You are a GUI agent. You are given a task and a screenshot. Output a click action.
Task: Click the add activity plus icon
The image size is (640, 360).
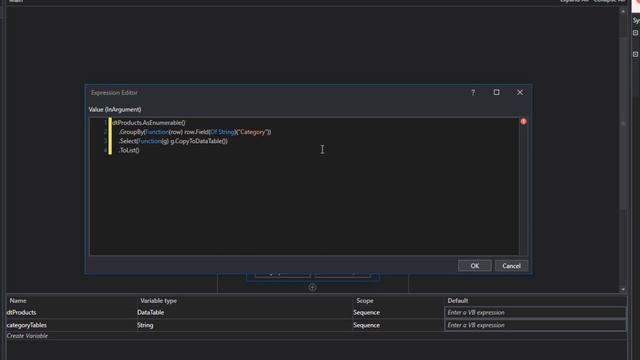[x=312, y=288]
